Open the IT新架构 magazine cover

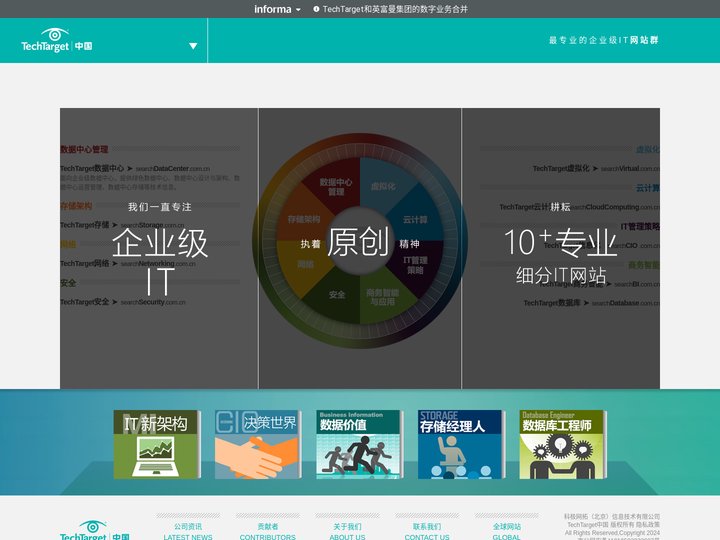(157, 444)
